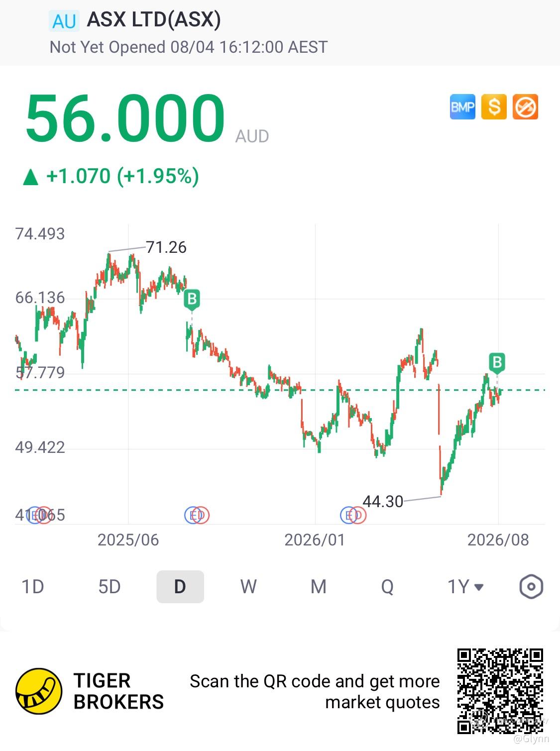Select the W weekly interval
This screenshot has height=751, width=560.
tap(248, 587)
